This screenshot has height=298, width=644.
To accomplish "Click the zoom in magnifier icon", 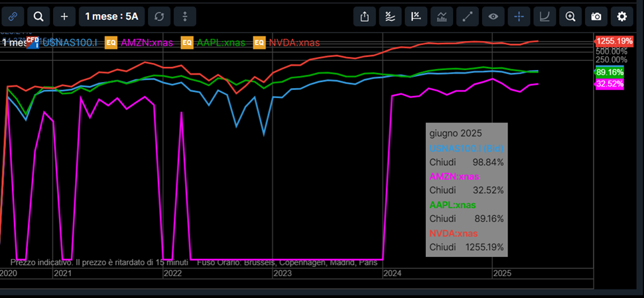I will pyautogui.click(x=570, y=17).
